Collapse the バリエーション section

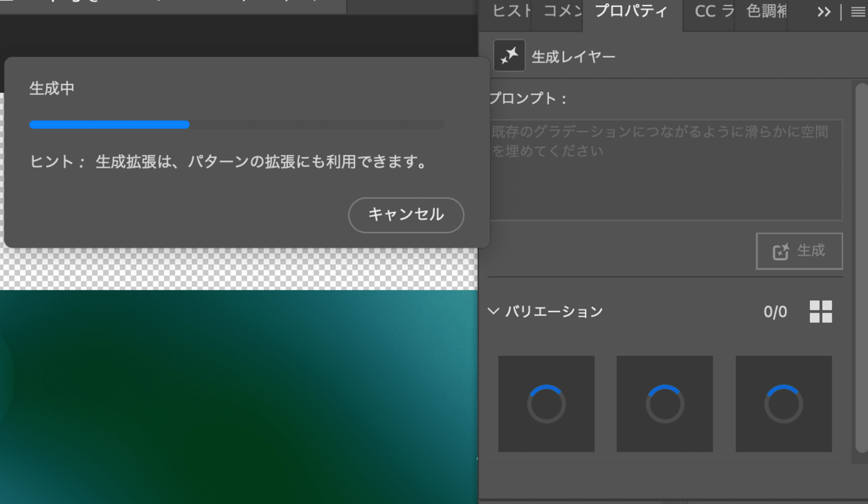(493, 311)
